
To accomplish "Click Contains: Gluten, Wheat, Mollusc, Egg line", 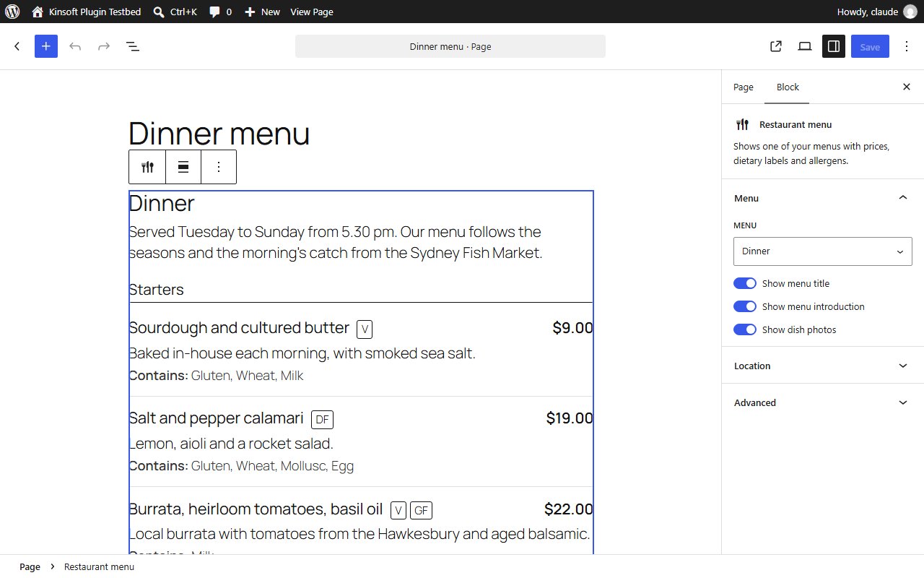I will (x=241, y=466).
